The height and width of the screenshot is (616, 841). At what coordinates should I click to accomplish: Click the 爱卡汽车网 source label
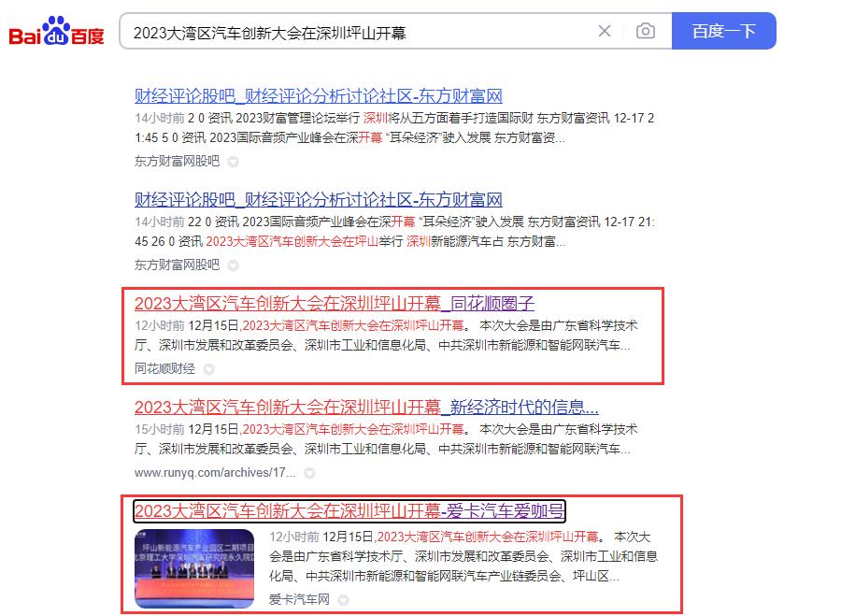point(299,598)
